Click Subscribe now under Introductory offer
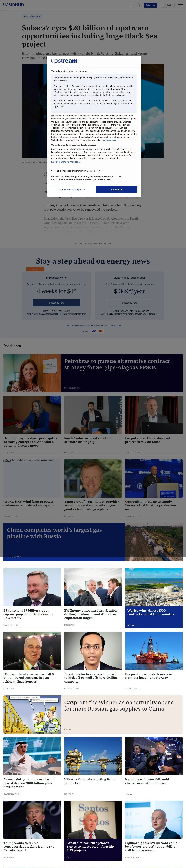186x868 pixels. [56, 303]
